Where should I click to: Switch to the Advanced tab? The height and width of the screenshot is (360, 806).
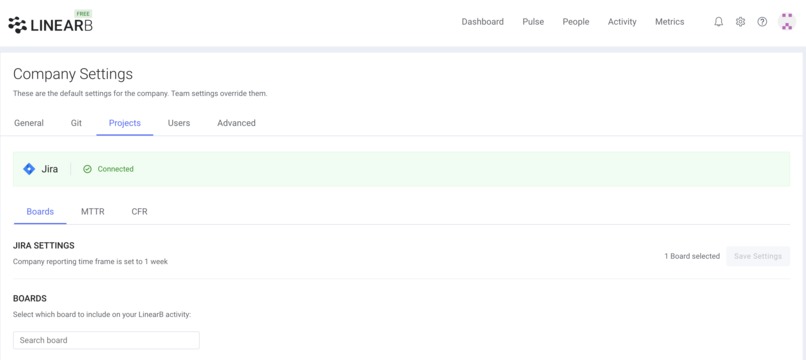click(x=236, y=123)
